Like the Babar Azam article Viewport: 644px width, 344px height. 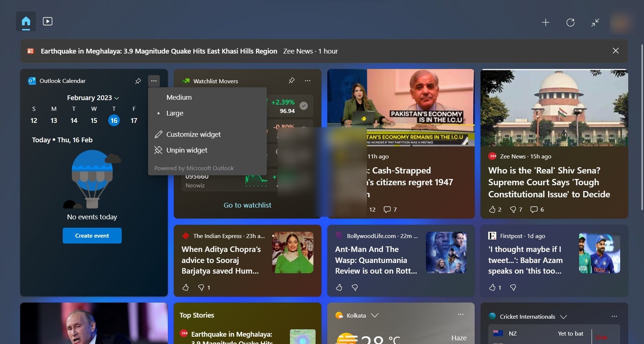tap(495, 288)
